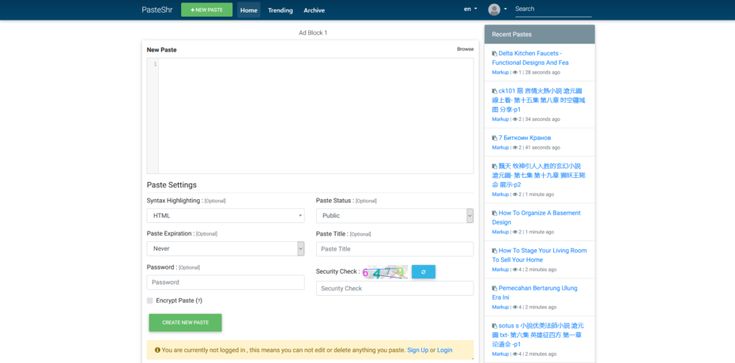This screenshot has width=735, height=363.
Task: Open the Syntax Highlighting HTML dropdown
Action: coord(225,216)
